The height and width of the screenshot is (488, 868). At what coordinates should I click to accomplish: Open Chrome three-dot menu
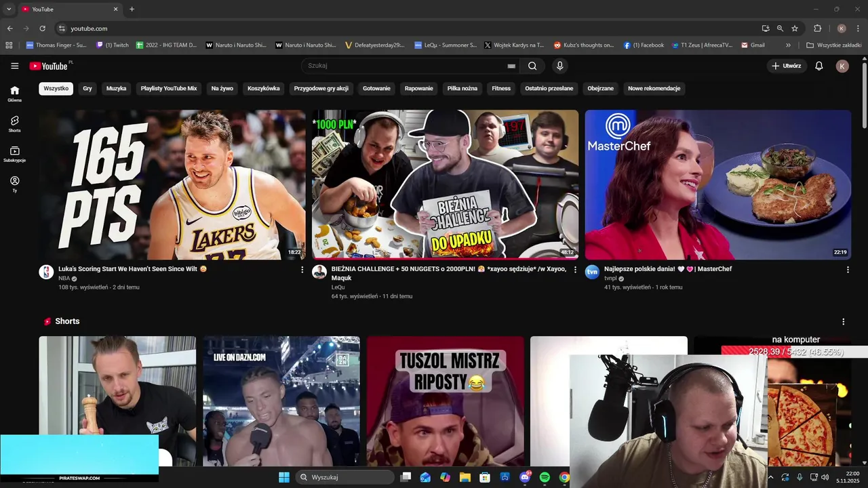pyautogui.click(x=857, y=28)
